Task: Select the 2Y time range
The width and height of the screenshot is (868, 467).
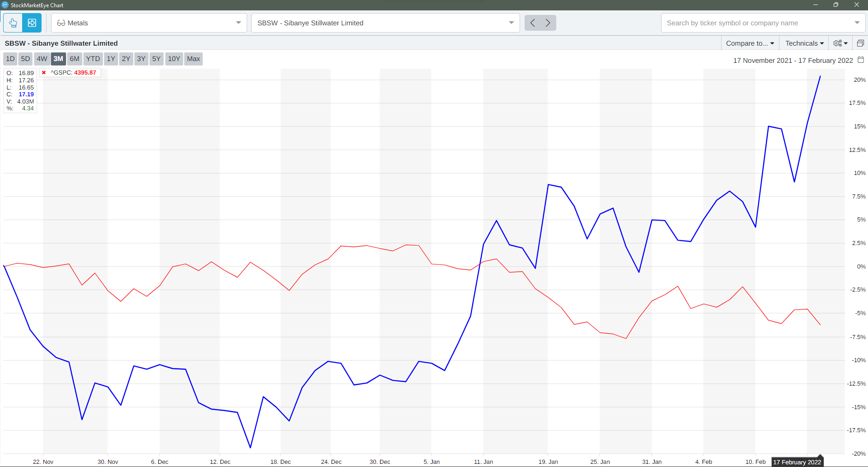Action: [x=126, y=59]
